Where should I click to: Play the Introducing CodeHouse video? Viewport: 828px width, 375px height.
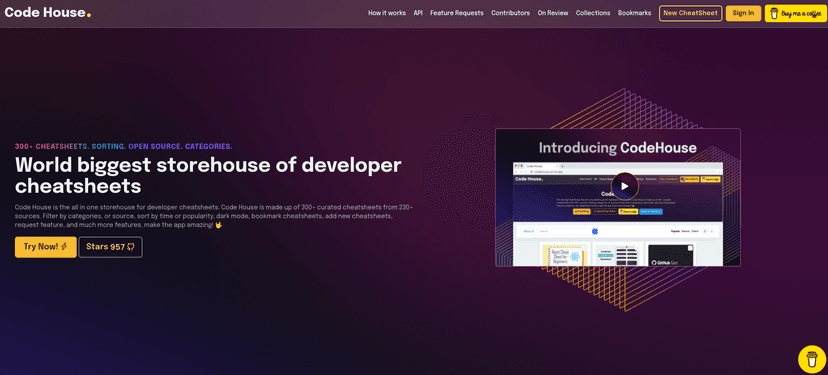click(625, 186)
